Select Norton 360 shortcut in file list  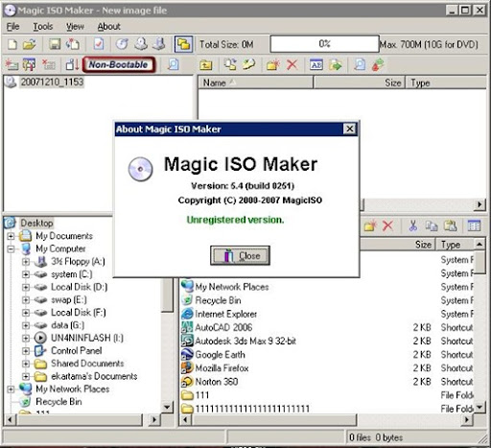click(217, 382)
